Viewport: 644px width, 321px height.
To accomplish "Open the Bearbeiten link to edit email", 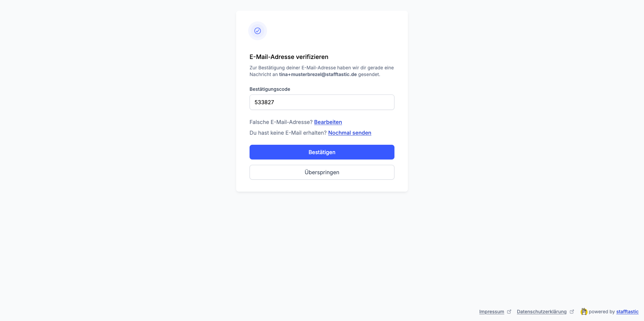I will coord(328,122).
